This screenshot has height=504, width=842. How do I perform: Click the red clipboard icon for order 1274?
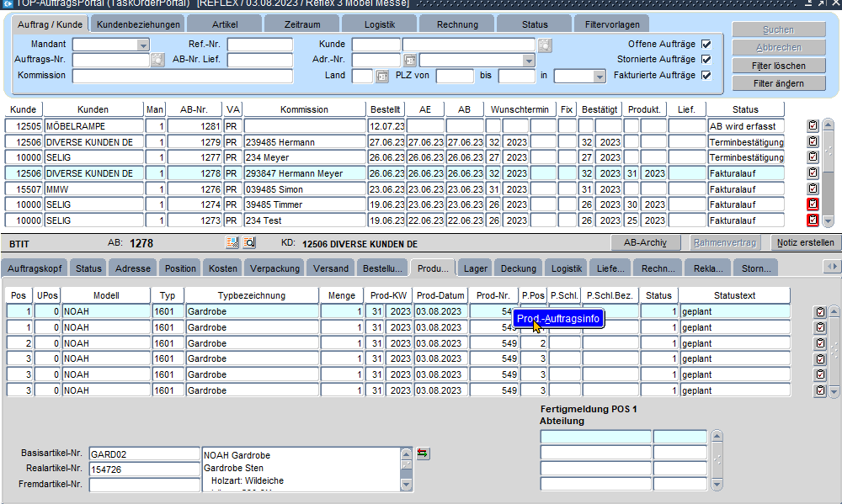click(x=813, y=204)
